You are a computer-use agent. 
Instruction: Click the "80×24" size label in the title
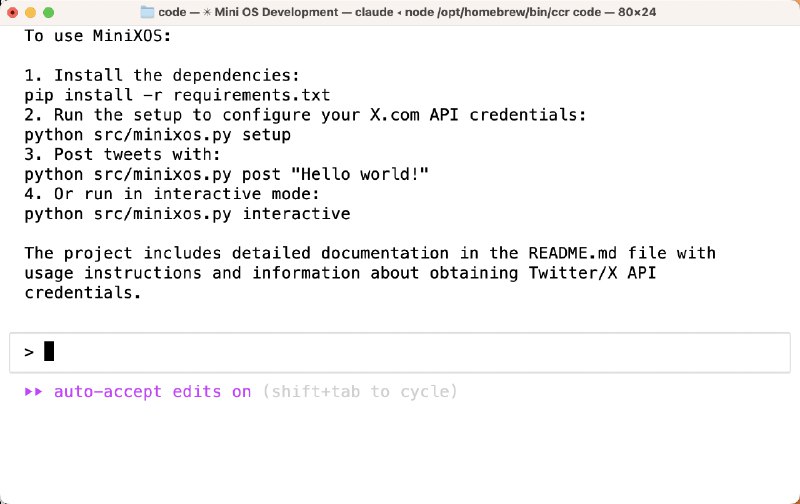coord(637,12)
